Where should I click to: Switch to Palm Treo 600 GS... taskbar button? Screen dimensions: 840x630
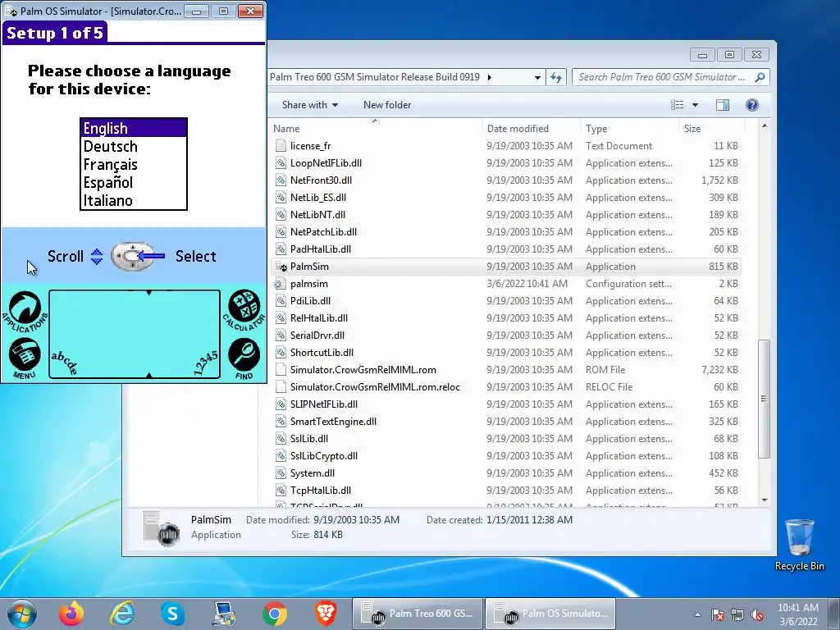418,614
